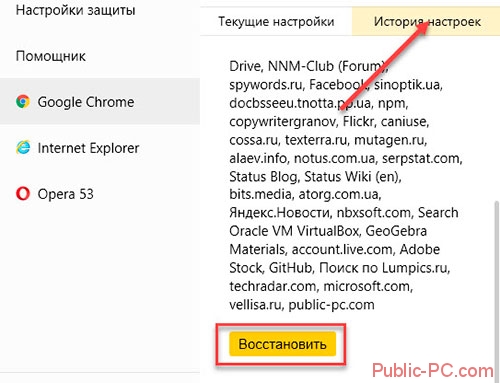Click the text 'sinoptik.ua'
This screenshot has height=383, width=500.
tap(407, 85)
